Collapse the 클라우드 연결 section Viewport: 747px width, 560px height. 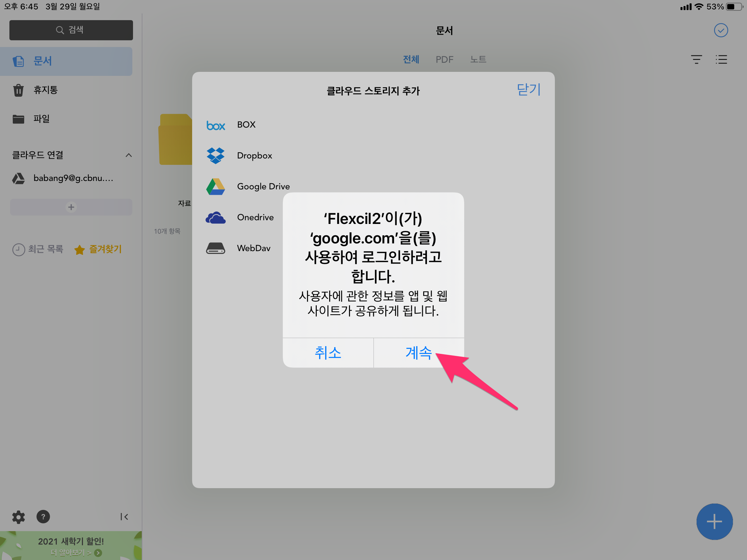tap(128, 155)
